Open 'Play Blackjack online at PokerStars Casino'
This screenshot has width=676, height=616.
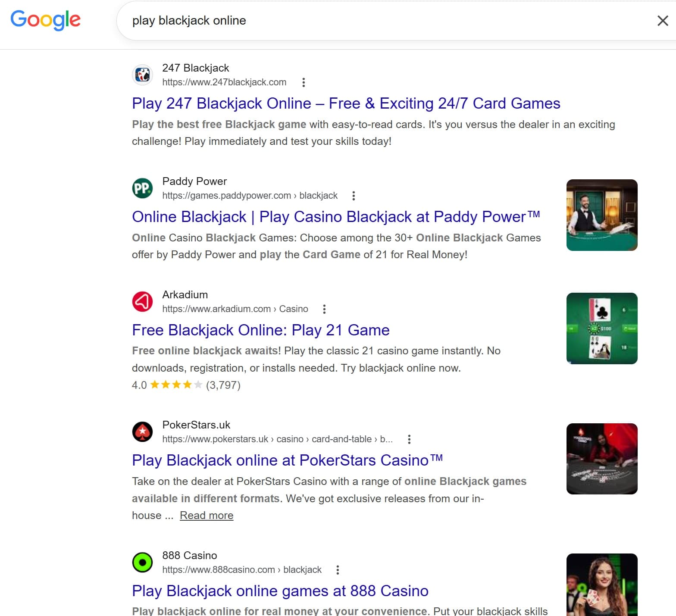tap(288, 460)
